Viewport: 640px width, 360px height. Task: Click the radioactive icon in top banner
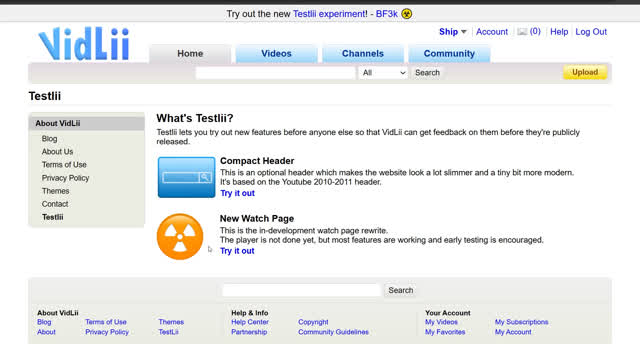tap(407, 14)
